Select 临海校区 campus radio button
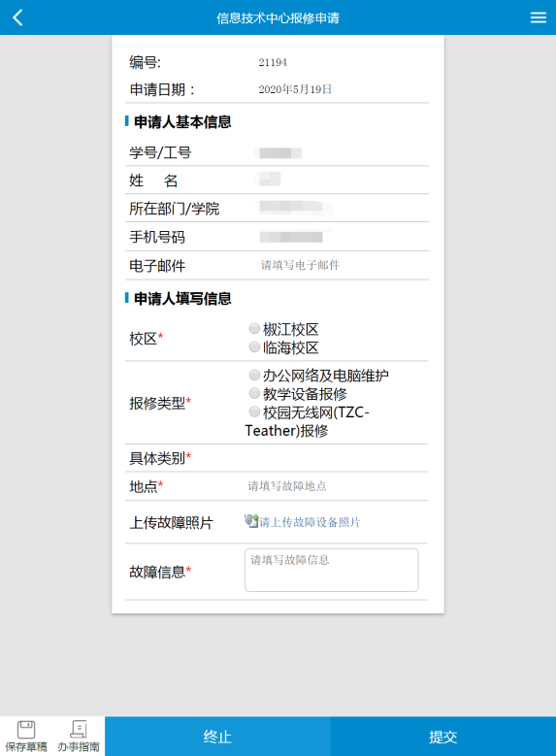This screenshot has width=556, height=756. 254,347
